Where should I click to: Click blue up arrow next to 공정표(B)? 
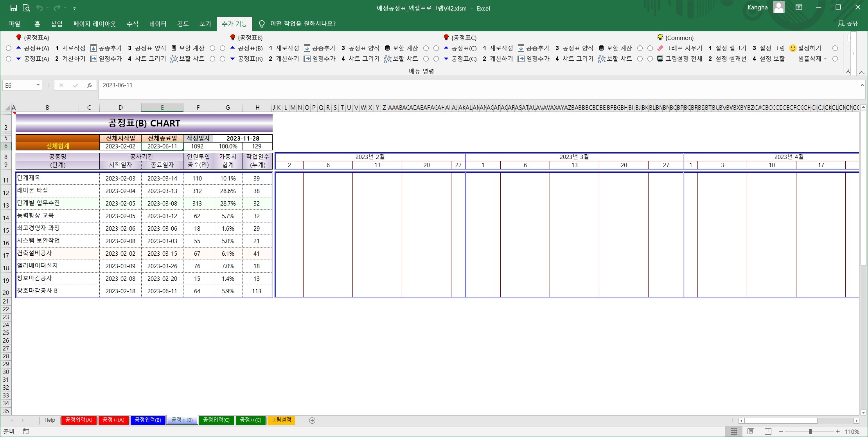pos(232,48)
